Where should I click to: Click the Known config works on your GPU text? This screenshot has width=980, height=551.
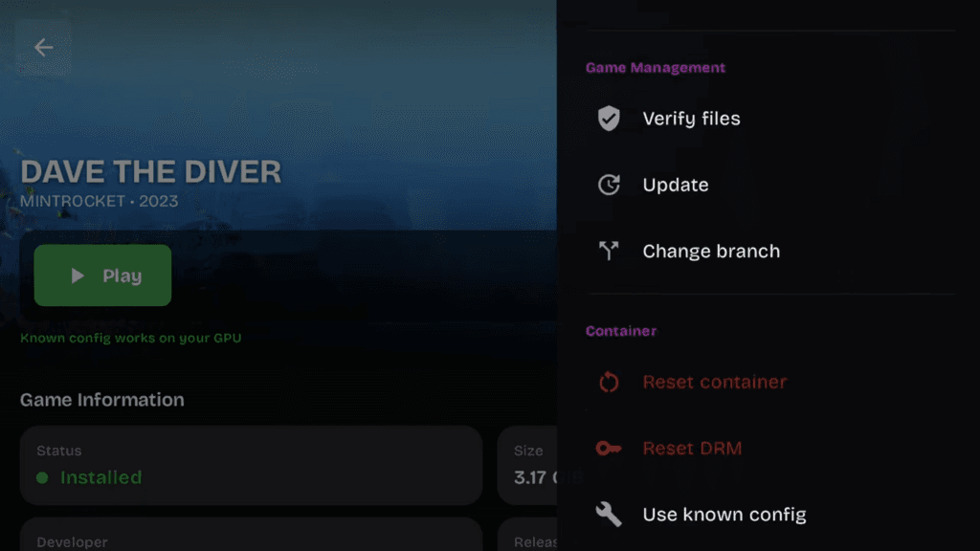(x=130, y=338)
